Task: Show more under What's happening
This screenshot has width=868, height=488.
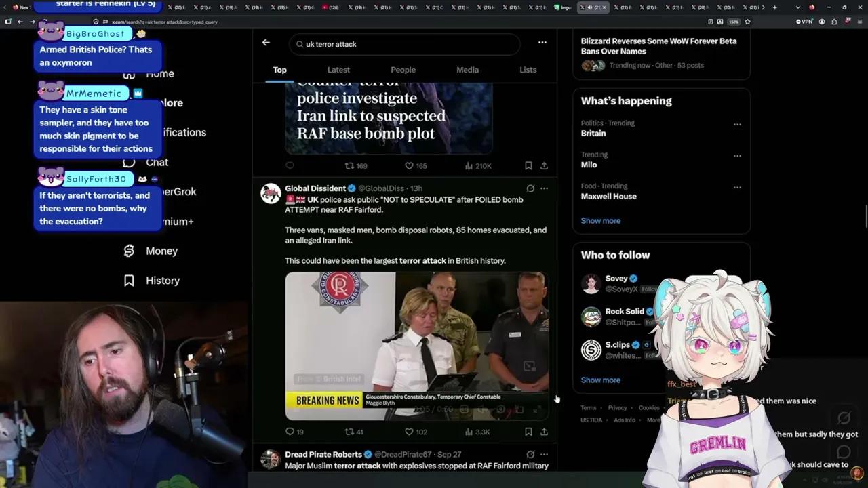Action: pyautogui.click(x=600, y=220)
